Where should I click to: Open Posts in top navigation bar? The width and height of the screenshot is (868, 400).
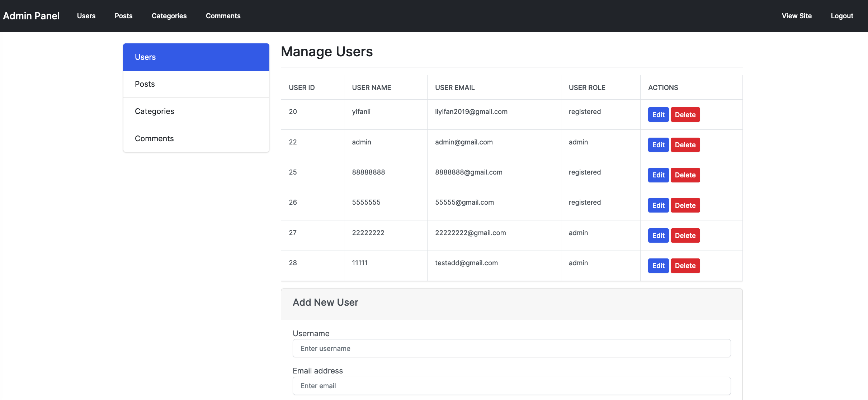tap(123, 16)
